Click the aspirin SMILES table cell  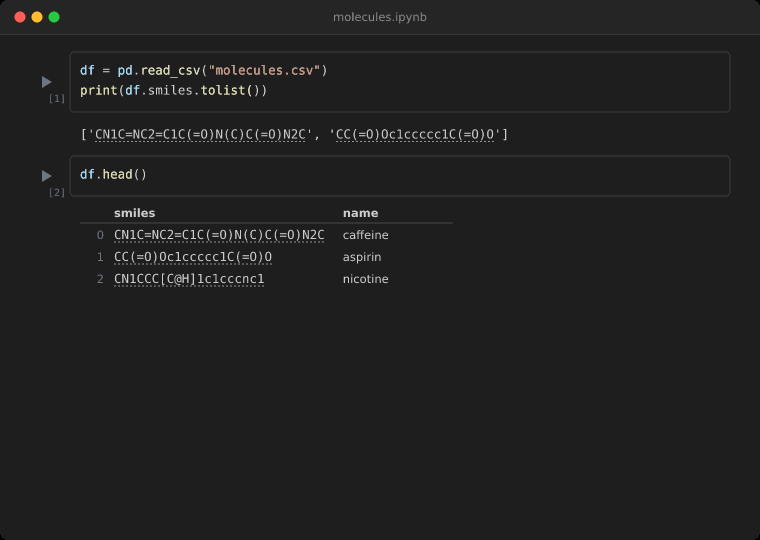193,257
